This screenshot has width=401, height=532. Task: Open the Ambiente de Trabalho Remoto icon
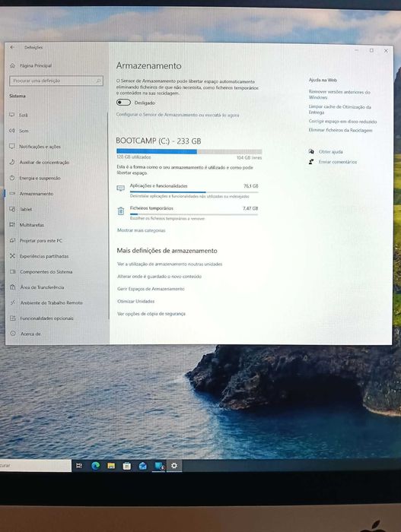13,302
